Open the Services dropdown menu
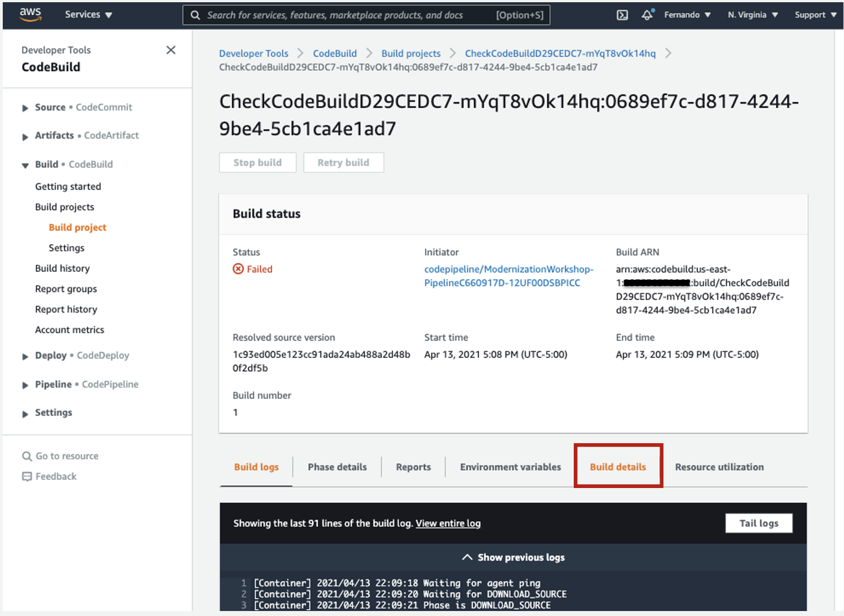 point(89,14)
